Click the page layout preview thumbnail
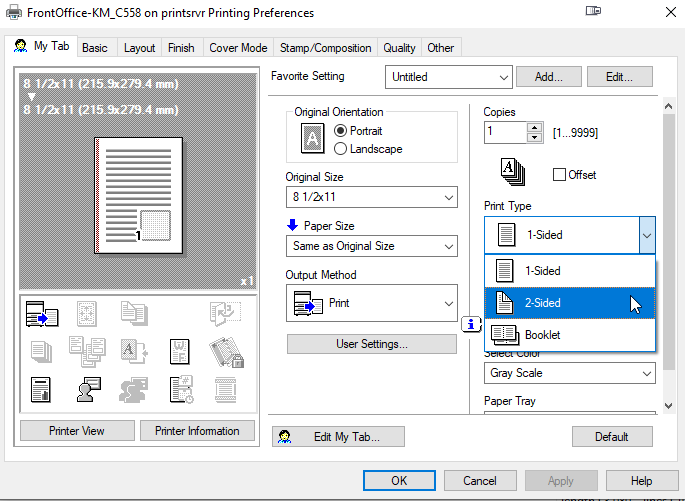Image resolution: width=685 pixels, height=501 pixels. point(139,191)
